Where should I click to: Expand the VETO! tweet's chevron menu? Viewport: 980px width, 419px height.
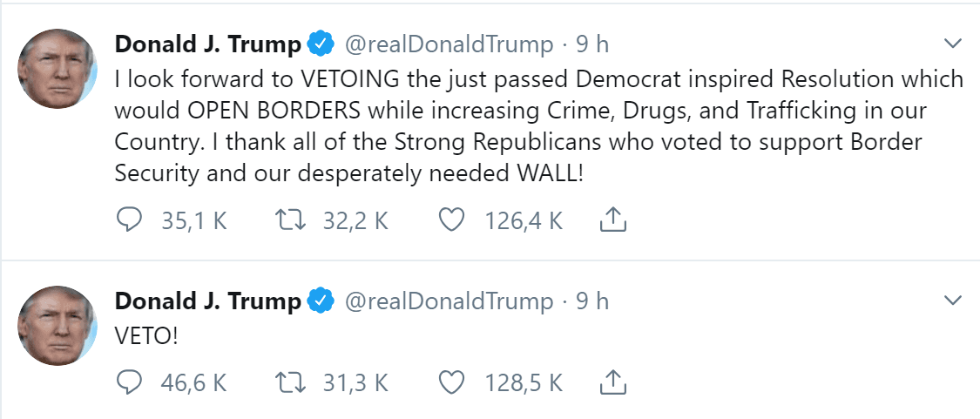tap(952, 301)
